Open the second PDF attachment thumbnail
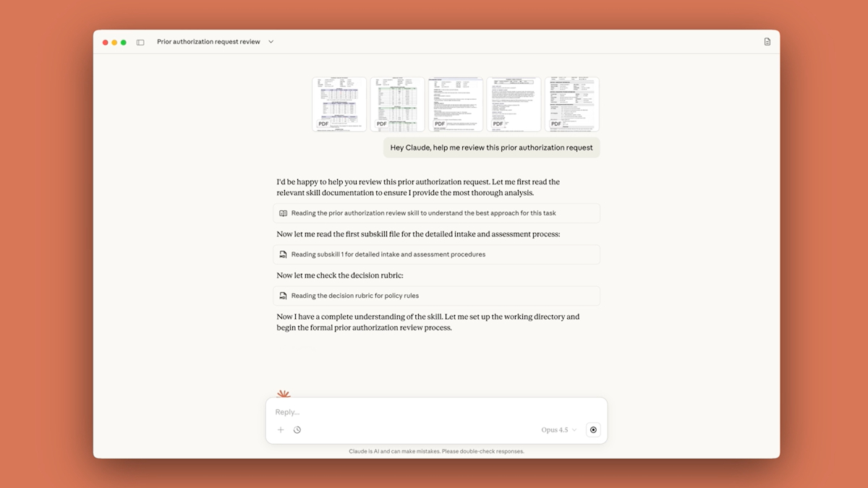 [x=397, y=104]
